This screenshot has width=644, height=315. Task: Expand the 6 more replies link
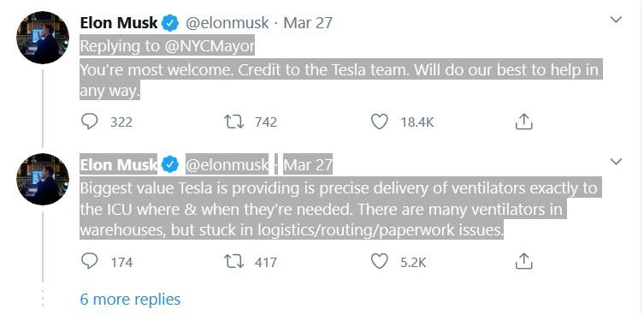130,299
